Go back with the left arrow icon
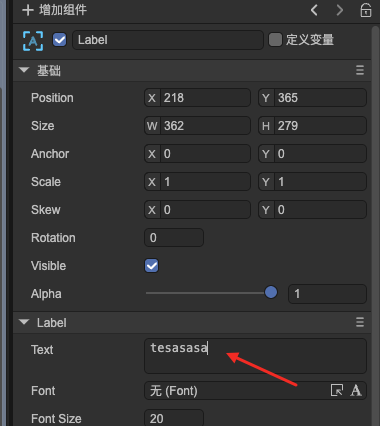Viewport: 380px width, 426px height. (314, 10)
